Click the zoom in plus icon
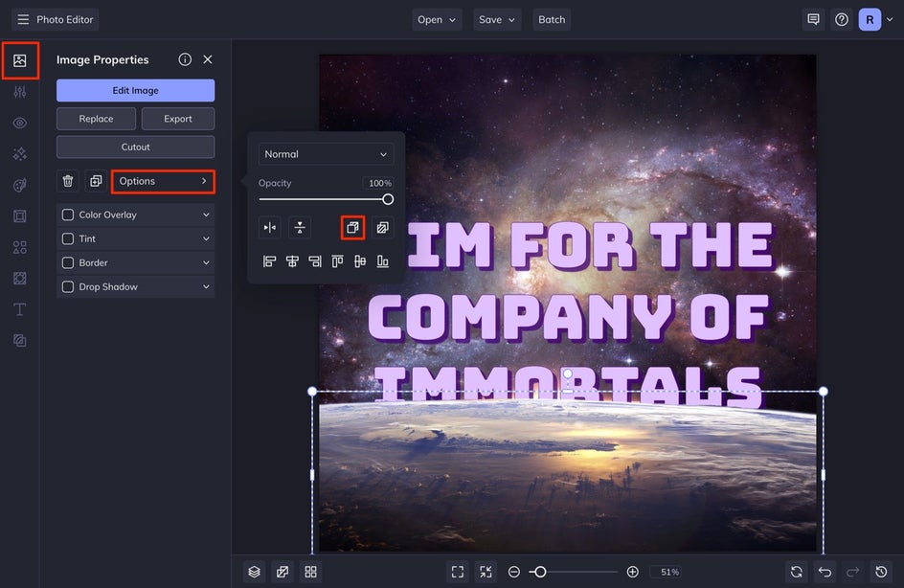The image size is (904, 588). (x=632, y=572)
